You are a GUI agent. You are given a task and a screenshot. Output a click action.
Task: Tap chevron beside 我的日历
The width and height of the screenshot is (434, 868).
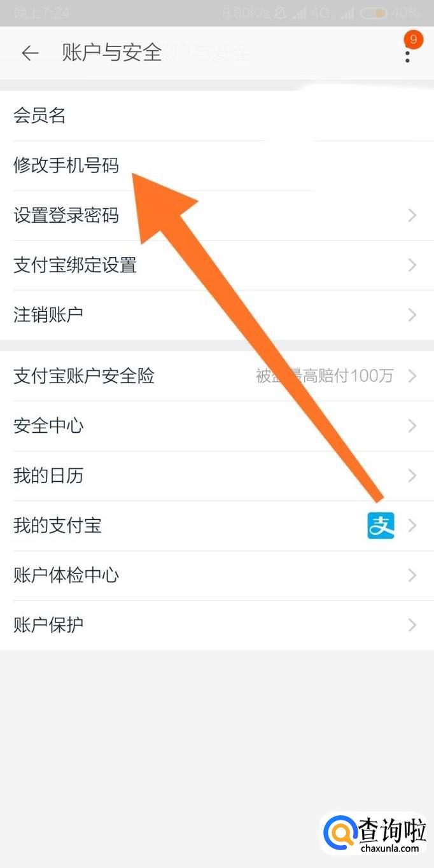click(412, 475)
